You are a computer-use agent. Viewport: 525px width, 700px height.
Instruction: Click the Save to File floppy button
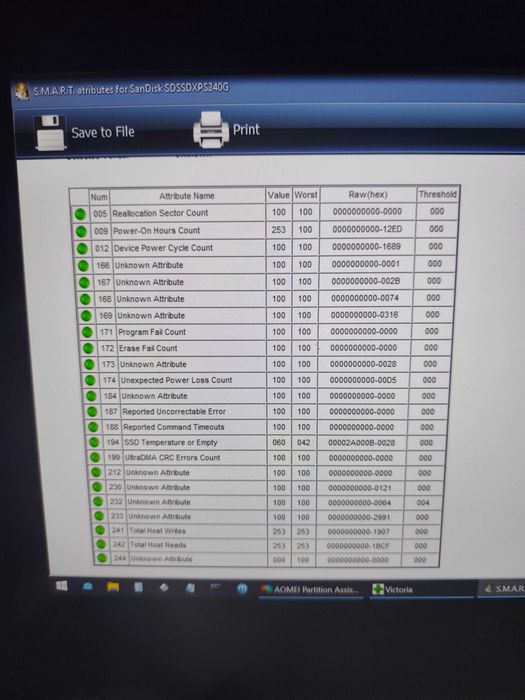click(x=84, y=132)
